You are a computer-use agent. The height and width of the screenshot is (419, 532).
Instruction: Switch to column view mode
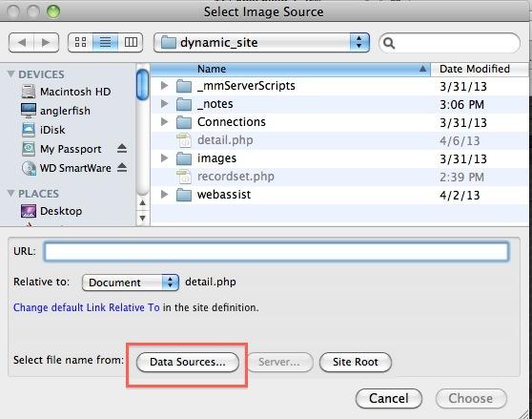click(x=131, y=42)
